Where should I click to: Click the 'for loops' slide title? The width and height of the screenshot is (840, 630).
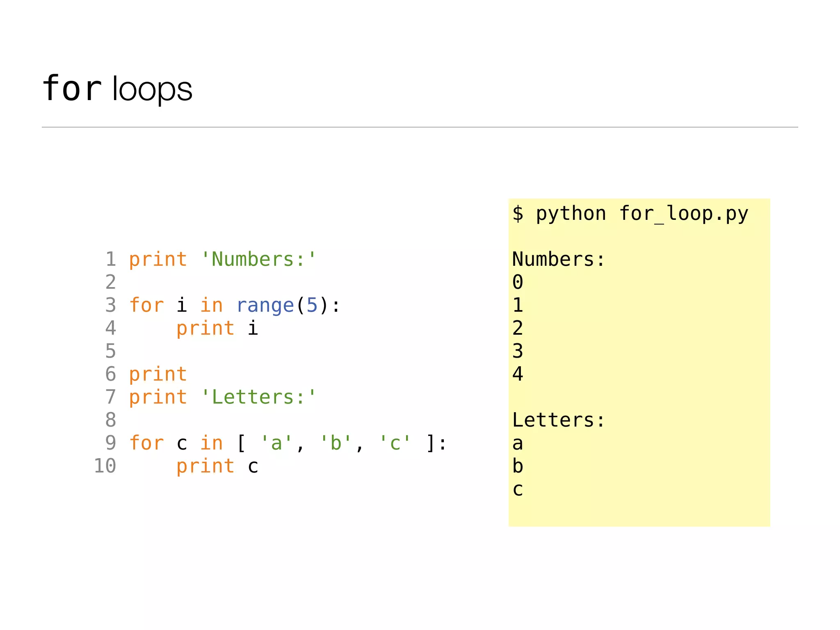117,89
